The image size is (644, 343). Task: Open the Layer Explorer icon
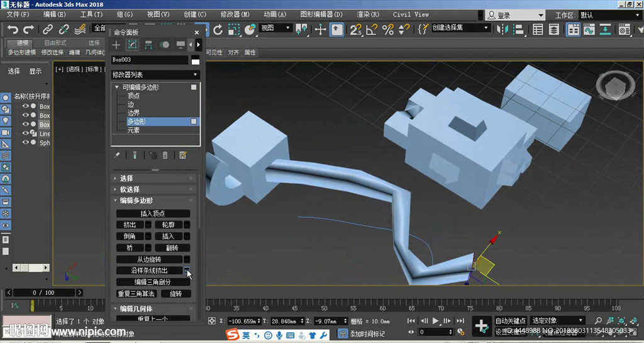553,30
